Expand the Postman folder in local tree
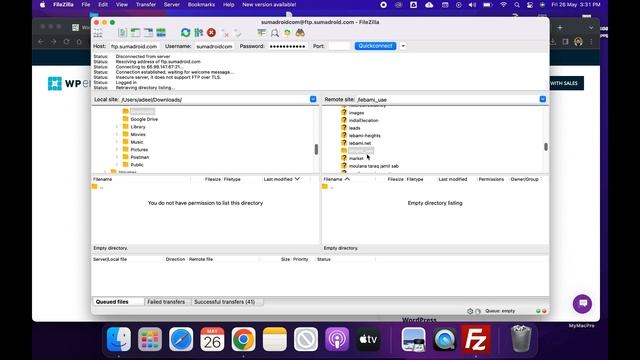 pyautogui.click(x=117, y=157)
